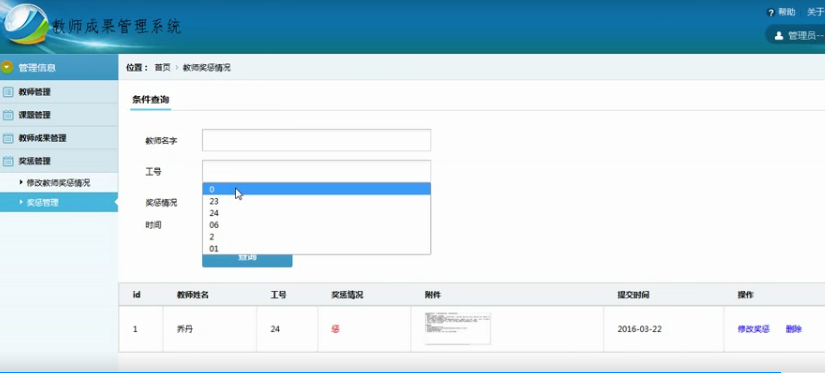The height and width of the screenshot is (373, 825).
Task: Click 修改奖惩 link for 乔丹
Action: (x=753, y=329)
